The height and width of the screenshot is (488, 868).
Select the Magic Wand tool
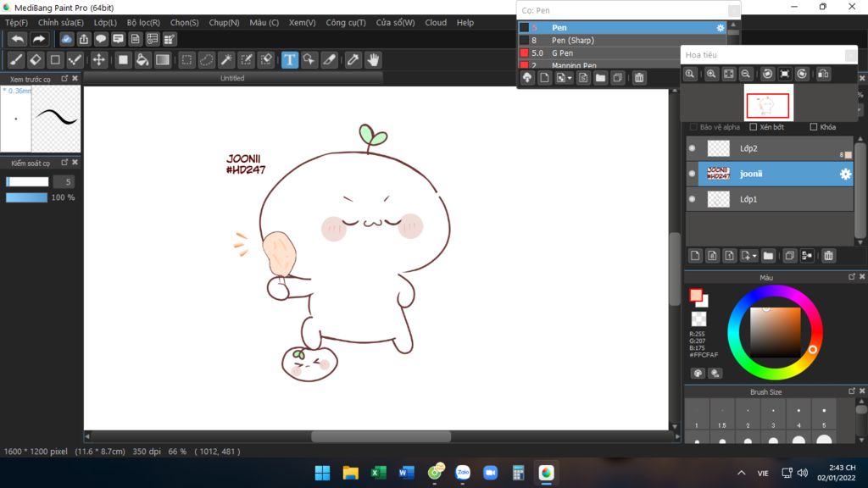pos(226,60)
